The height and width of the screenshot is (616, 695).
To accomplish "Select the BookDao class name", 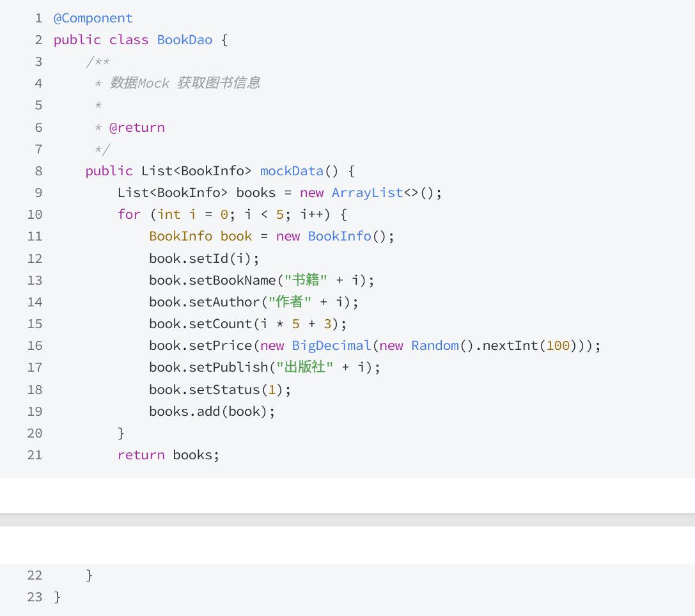I will click(185, 40).
